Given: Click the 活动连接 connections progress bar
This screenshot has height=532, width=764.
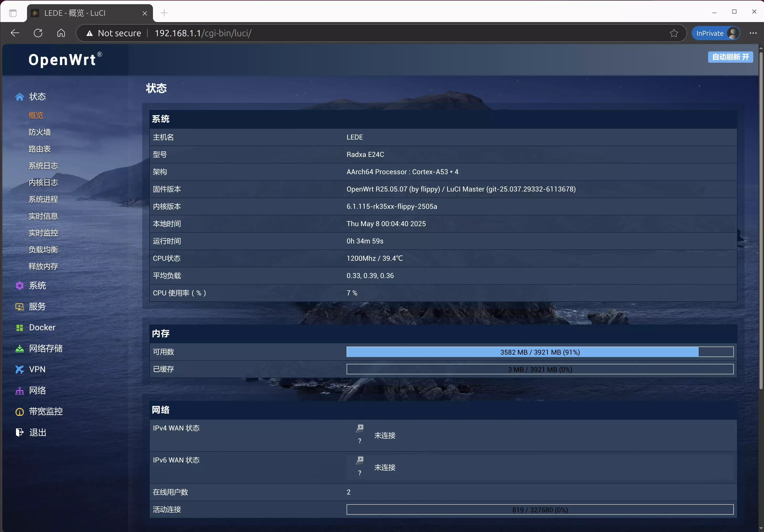Looking at the screenshot, I should pos(540,510).
